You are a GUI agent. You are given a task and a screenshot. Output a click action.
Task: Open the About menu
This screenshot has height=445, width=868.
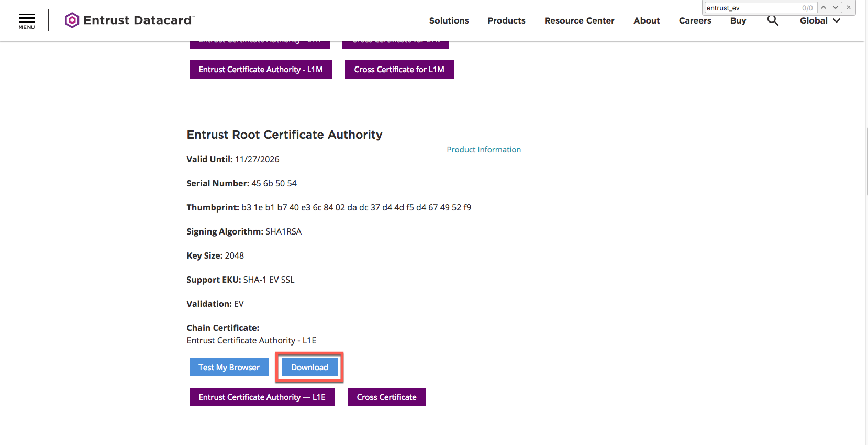point(647,20)
